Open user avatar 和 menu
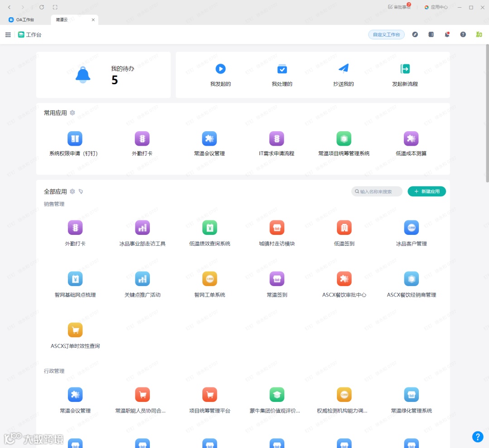 click(479, 34)
